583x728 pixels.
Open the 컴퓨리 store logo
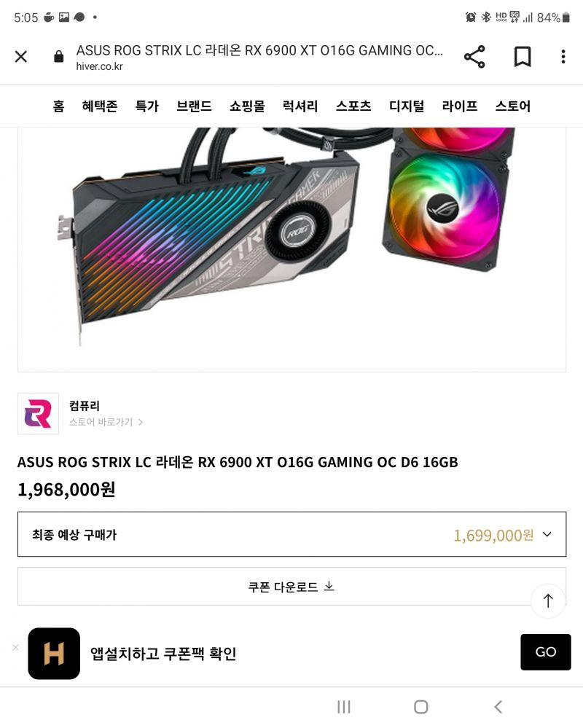38,414
